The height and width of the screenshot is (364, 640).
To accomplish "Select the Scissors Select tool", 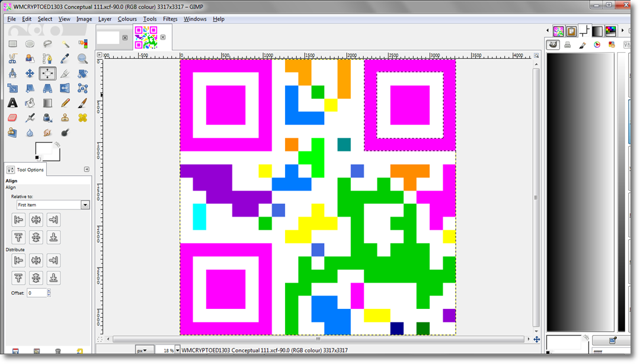I will coord(12,59).
